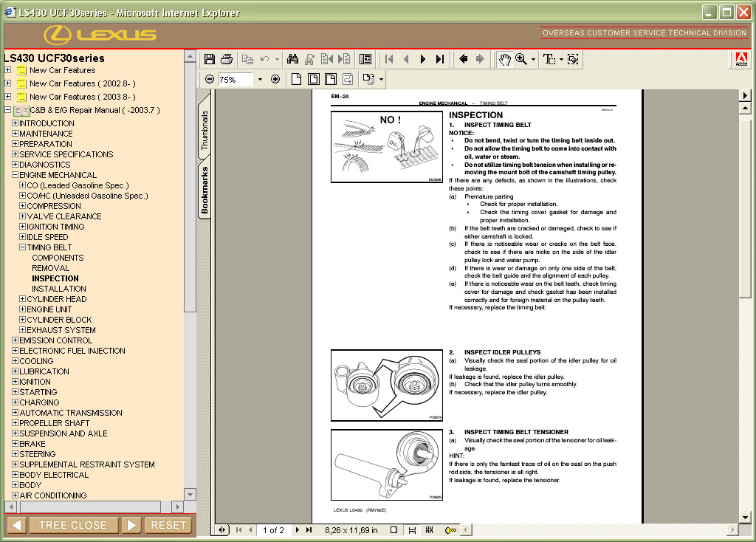Click the tree panel scroll down arrow
Screen dimensions: 756x542
point(190,494)
